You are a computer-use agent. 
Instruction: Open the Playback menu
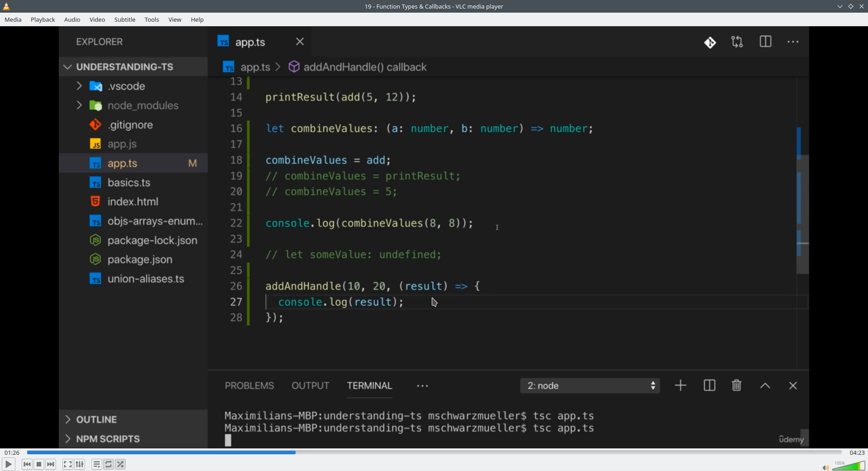[43, 20]
